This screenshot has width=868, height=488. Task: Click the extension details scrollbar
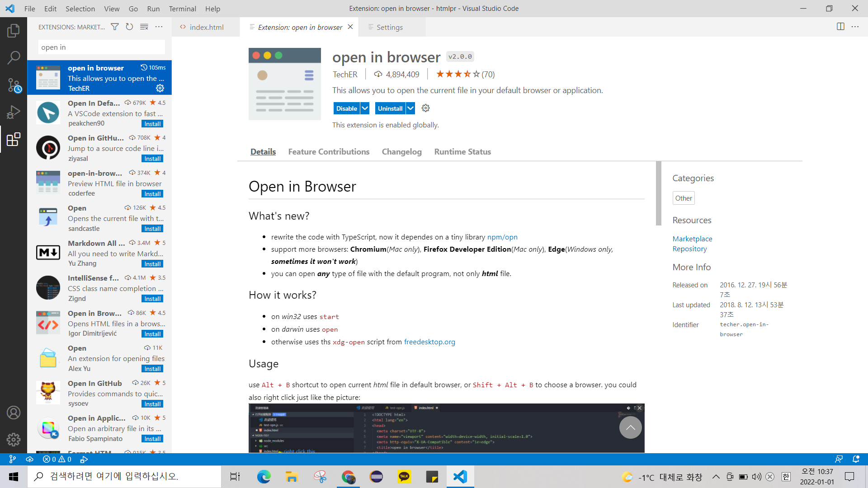659,193
